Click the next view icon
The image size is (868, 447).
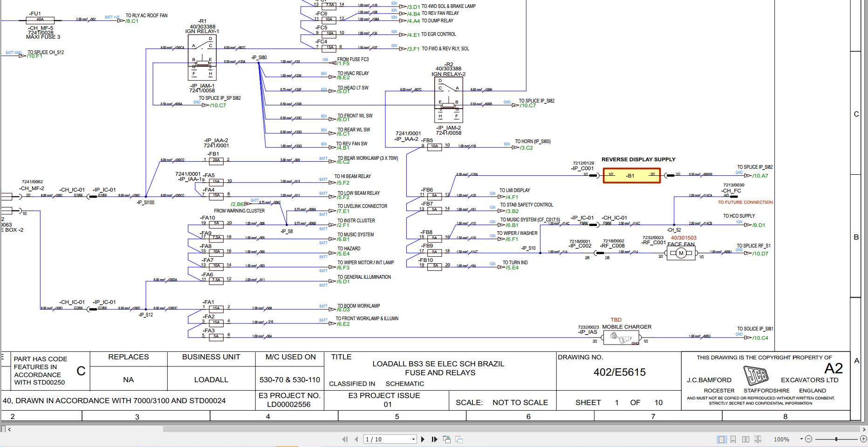pyautogui.click(x=458, y=439)
